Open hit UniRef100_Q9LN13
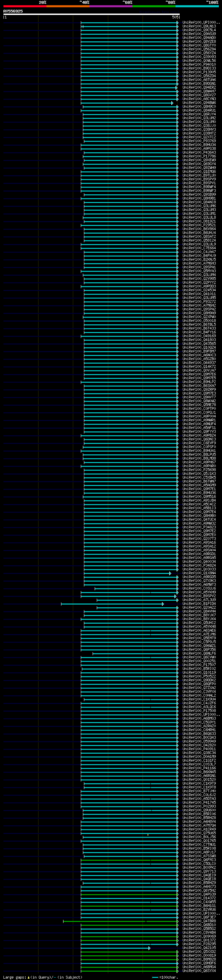This screenshot has width=222, height=980. (199, 26)
